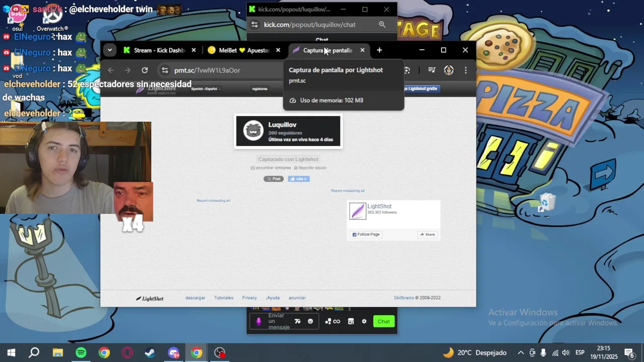Image resolution: width=644 pixels, height=362 pixels.
Task: Open ¡Ayuda footer link
Action: (273, 298)
